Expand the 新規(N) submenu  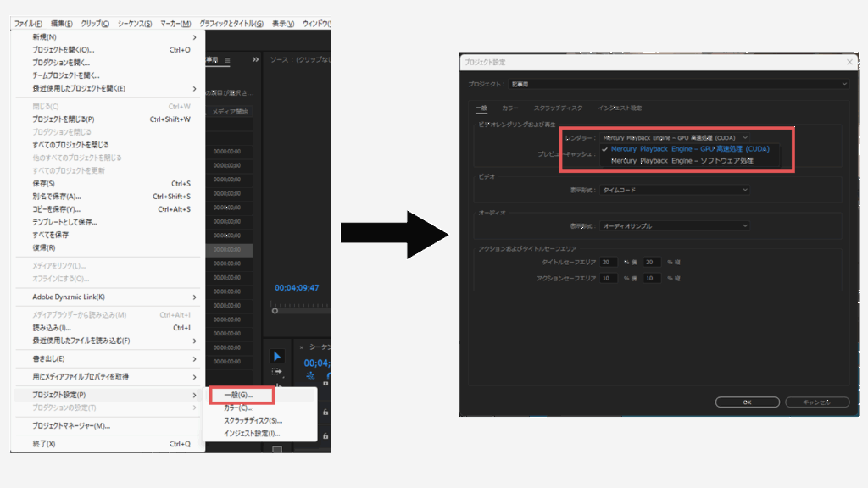point(106,37)
